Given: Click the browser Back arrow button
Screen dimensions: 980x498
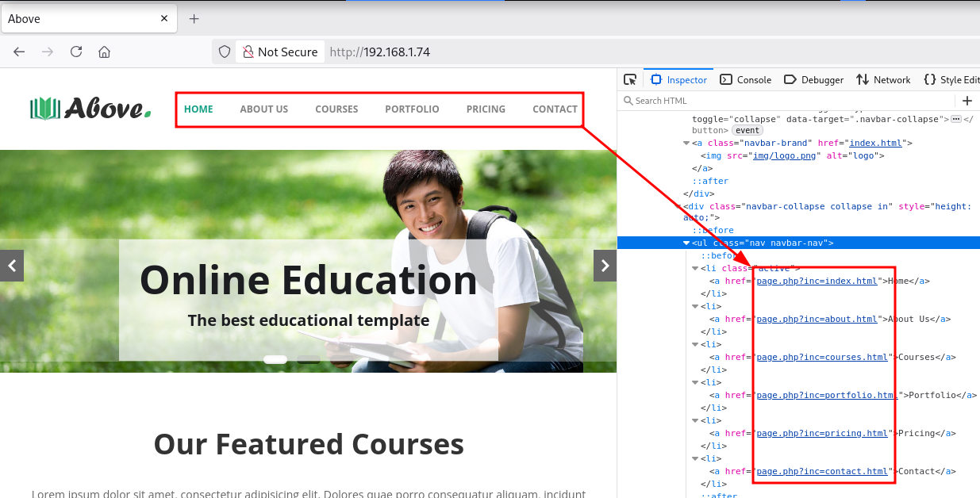Looking at the screenshot, I should 19,52.
